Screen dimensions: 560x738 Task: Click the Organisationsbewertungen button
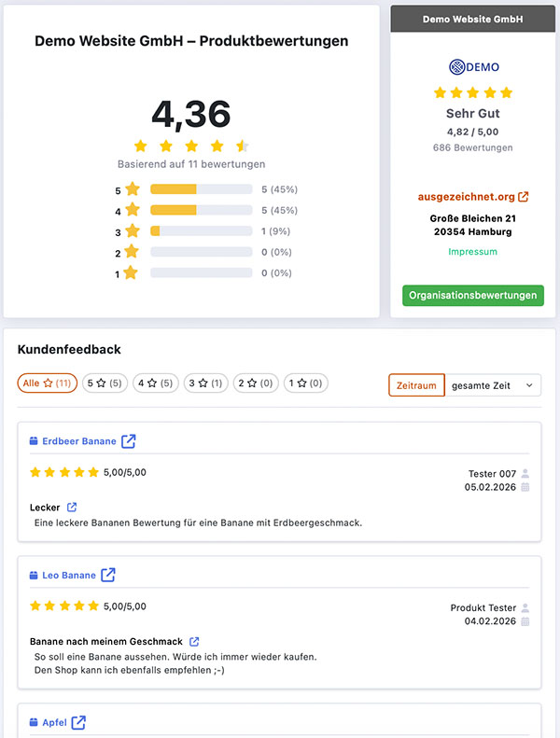pyautogui.click(x=473, y=296)
